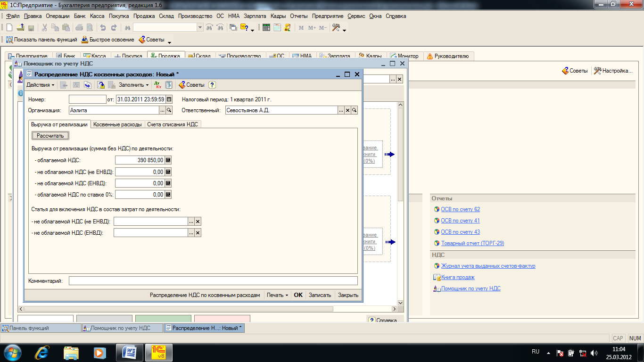
Task: Click the Open file folder icon
Action: pos(20,28)
